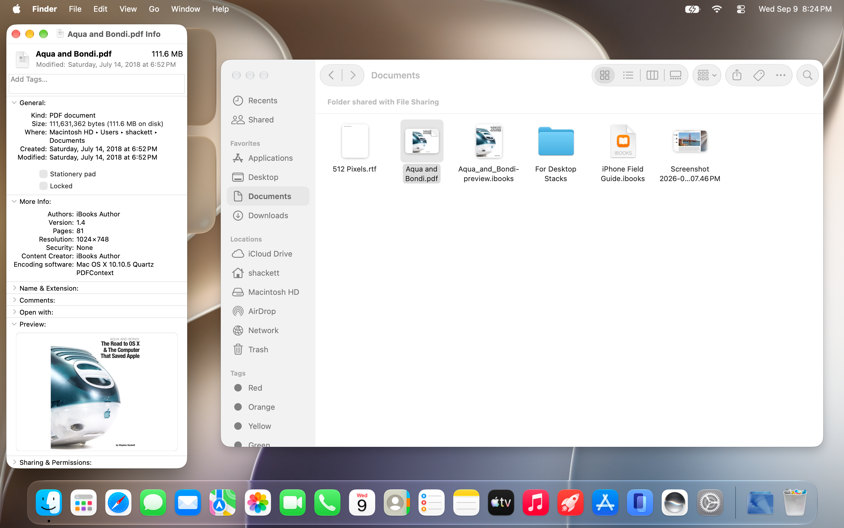Expand Sharing & Permissions section

pyautogui.click(x=14, y=462)
